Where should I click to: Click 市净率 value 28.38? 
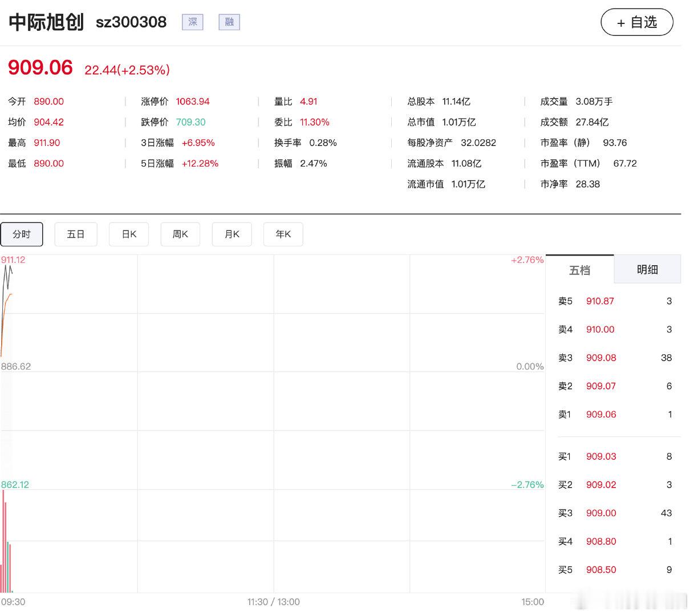coord(587,184)
